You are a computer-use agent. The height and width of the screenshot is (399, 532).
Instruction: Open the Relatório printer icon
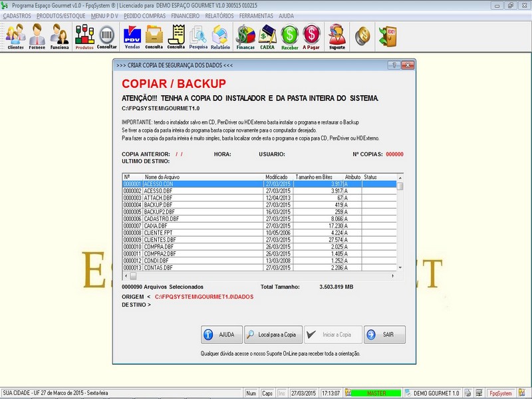tap(220, 37)
